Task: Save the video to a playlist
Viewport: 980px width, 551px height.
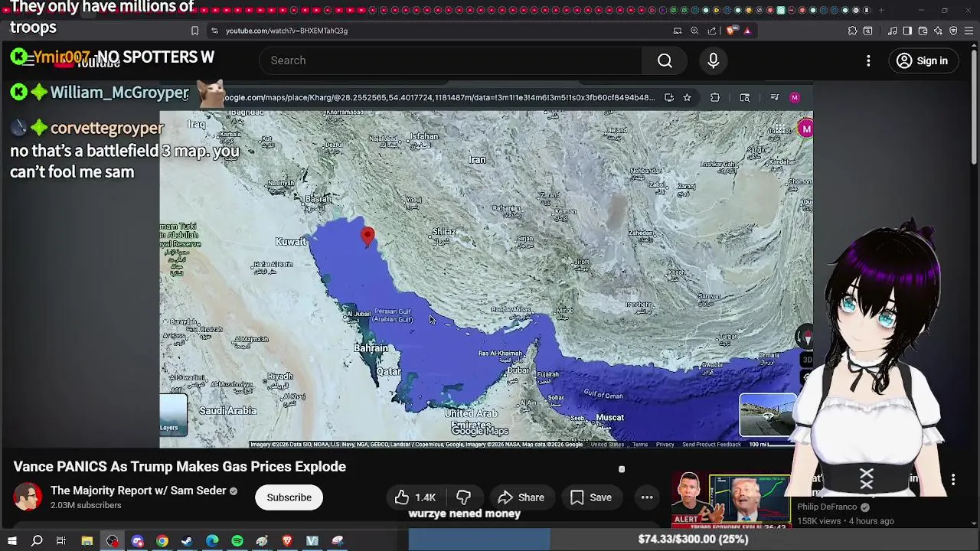Action: click(591, 497)
